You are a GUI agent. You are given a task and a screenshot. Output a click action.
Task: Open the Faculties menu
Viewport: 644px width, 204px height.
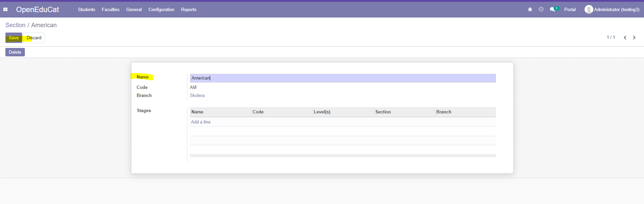(110, 9)
